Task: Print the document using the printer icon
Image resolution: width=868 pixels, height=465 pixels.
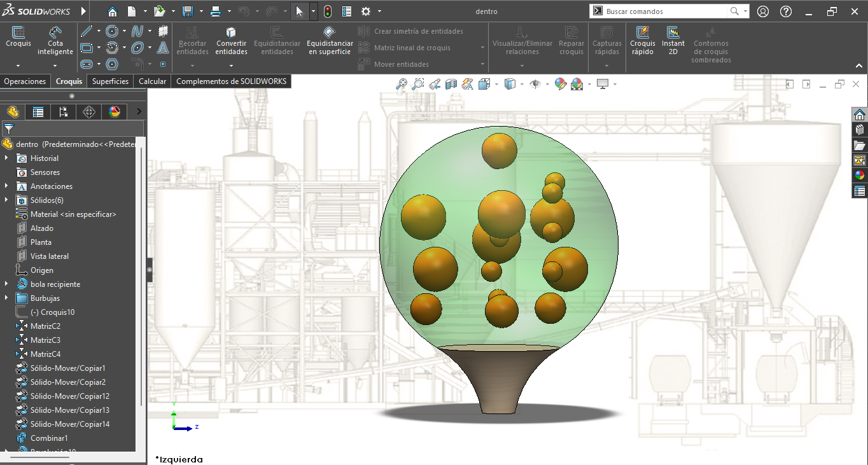Action: (215, 11)
